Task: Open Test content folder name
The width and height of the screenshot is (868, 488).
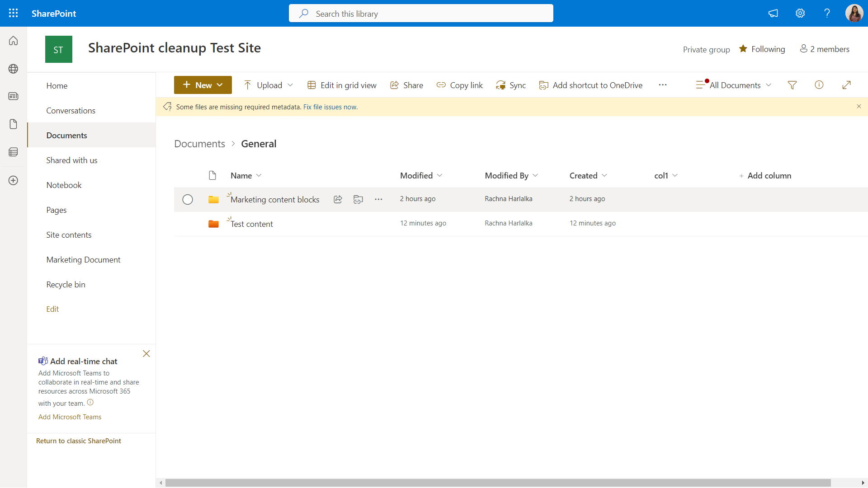Action: (x=252, y=224)
